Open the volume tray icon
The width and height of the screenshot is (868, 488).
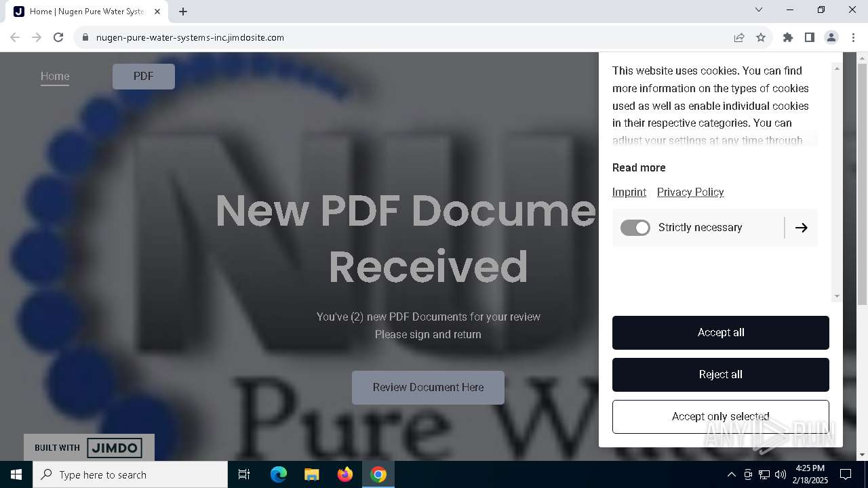point(781,474)
